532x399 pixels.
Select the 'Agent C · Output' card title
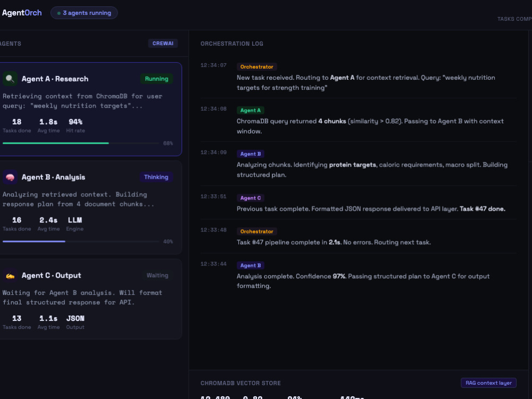tap(51, 276)
